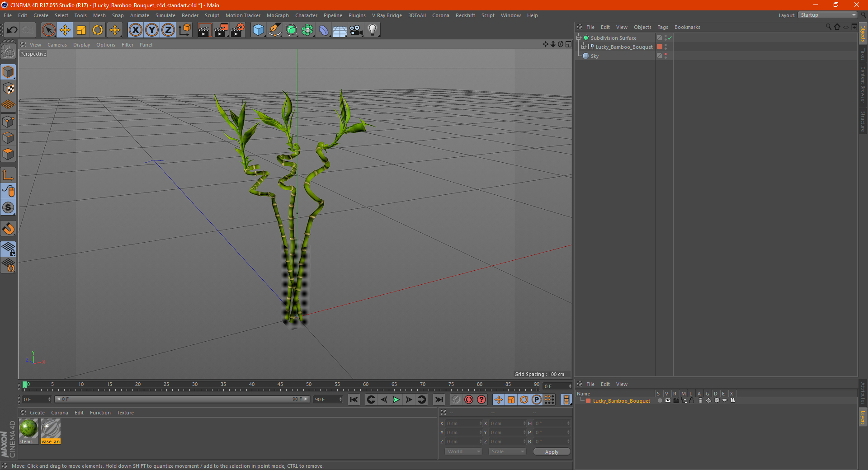Open the World coordinate dropdown

463,451
